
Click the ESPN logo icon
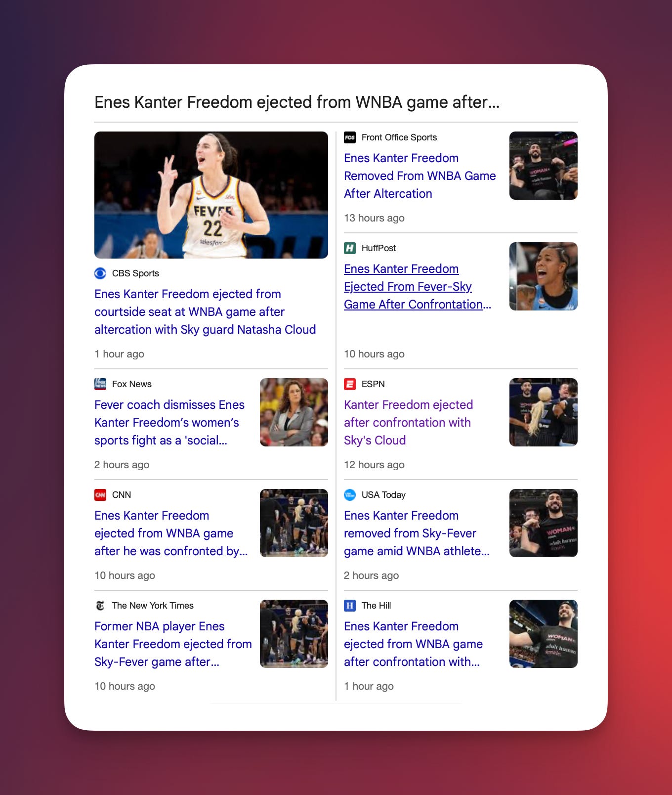tap(350, 384)
